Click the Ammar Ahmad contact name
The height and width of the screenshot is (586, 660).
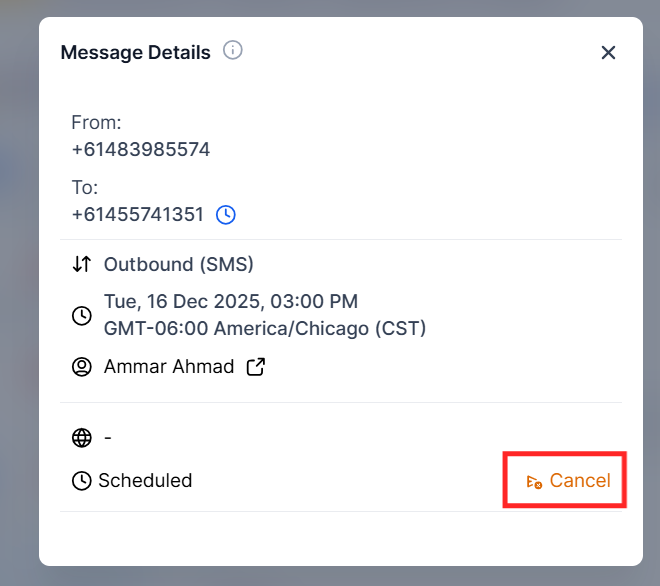pyautogui.click(x=168, y=367)
